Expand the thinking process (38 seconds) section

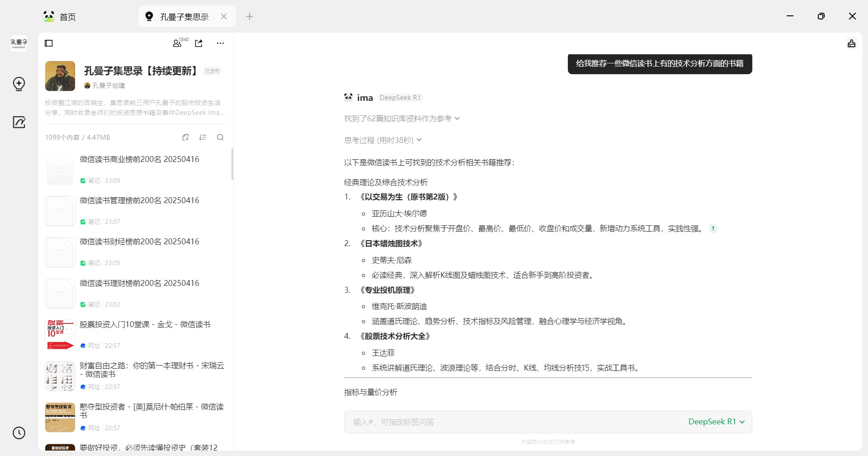coord(382,140)
